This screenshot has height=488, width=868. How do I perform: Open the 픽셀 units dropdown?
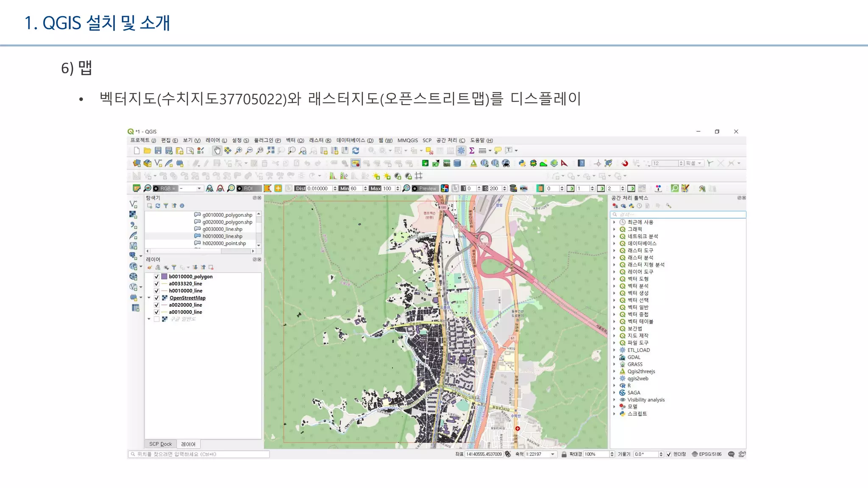695,163
